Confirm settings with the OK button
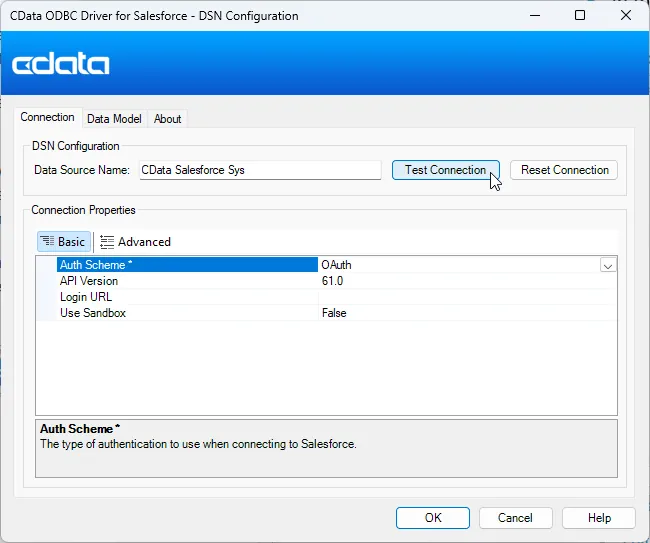650x543 pixels. click(432, 518)
